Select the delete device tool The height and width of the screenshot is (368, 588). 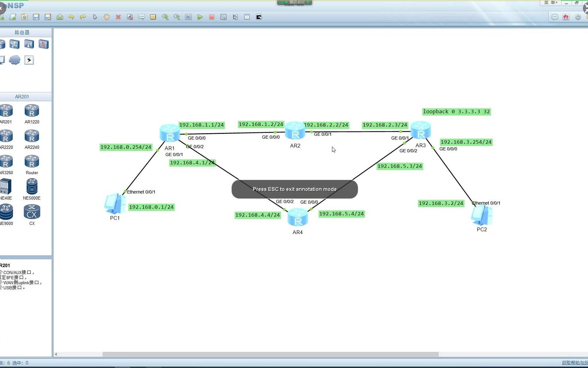118,17
